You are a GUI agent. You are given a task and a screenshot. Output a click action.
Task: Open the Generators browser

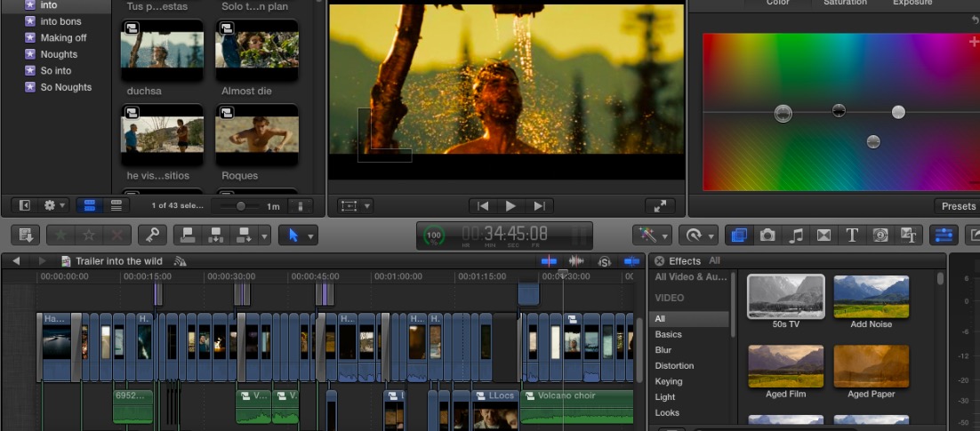(x=880, y=235)
